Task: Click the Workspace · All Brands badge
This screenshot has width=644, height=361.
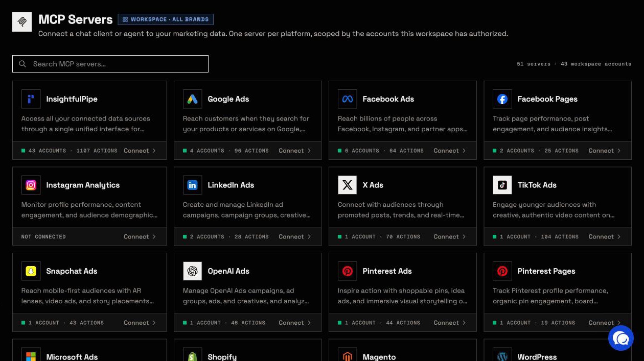Action: pyautogui.click(x=166, y=19)
